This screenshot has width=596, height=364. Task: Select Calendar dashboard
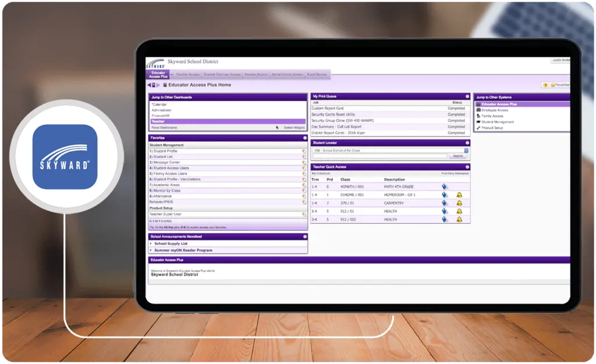pos(159,105)
